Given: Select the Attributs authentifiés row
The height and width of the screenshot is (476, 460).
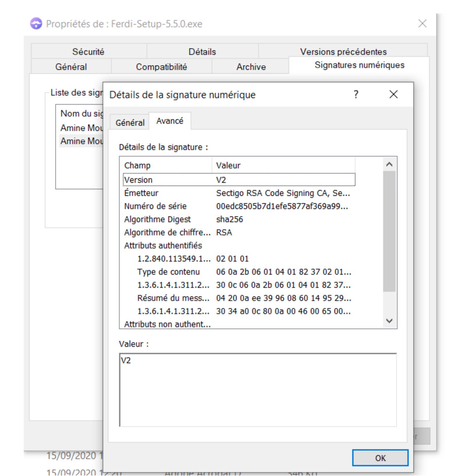Looking at the screenshot, I should [x=239, y=246].
